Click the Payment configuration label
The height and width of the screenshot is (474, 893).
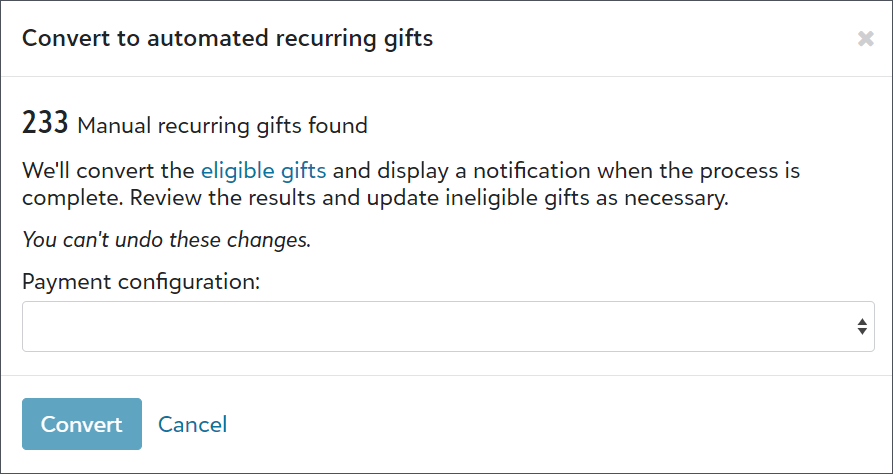pos(141,281)
